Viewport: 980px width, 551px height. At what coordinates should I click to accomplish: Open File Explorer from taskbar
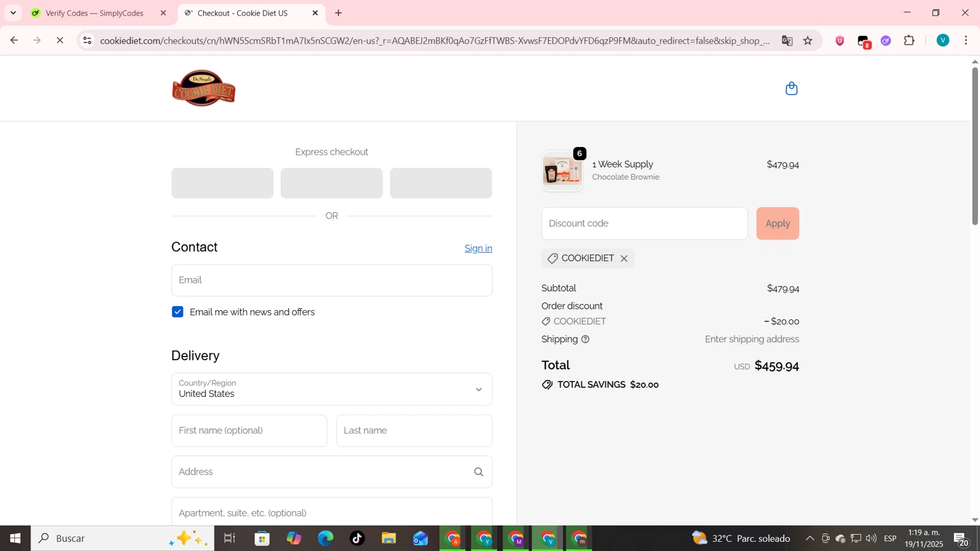pos(389,539)
